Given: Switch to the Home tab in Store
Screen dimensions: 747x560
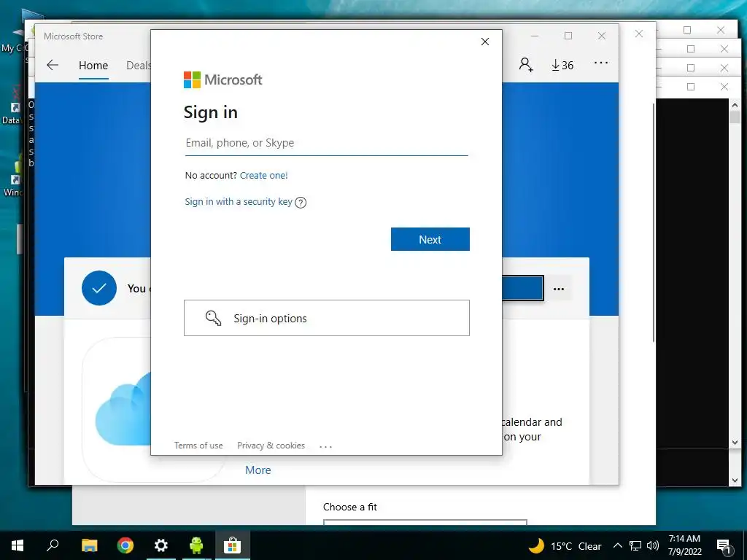Looking at the screenshot, I should coord(93,66).
